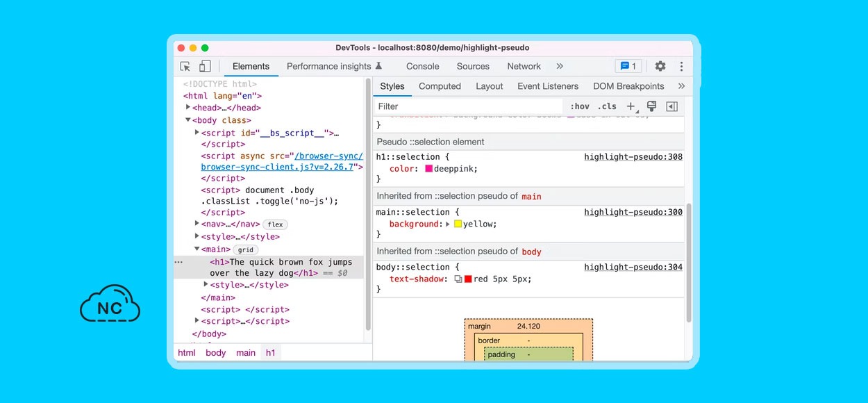Toggle the .cls element classes panel
The image size is (868, 403).
point(607,106)
